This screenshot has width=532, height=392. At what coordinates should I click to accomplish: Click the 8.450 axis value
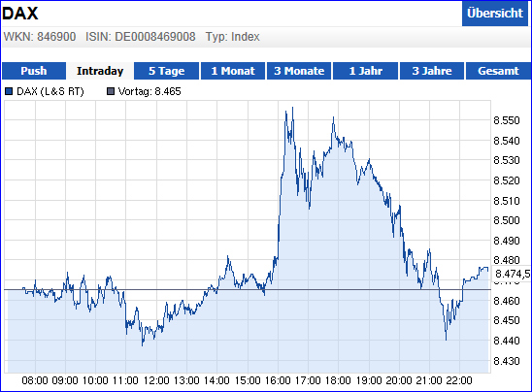pyautogui.click(x=507, y=320)
